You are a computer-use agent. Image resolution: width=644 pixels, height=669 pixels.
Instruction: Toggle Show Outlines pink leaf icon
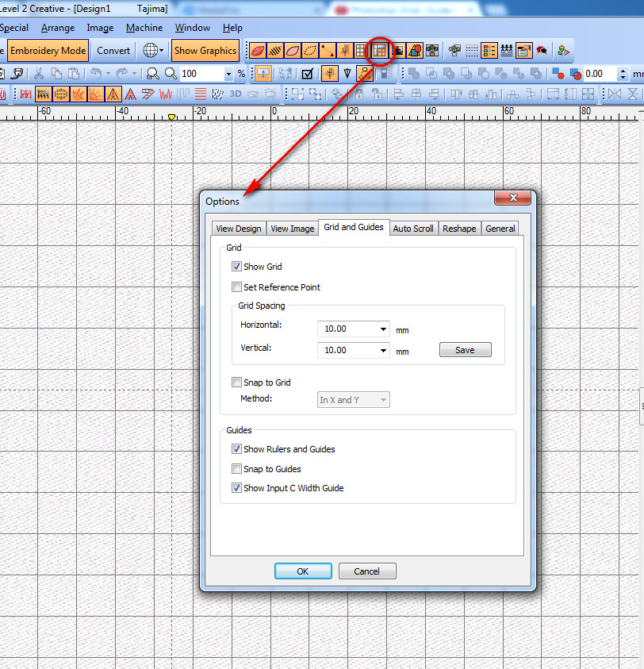coord(293,51)
